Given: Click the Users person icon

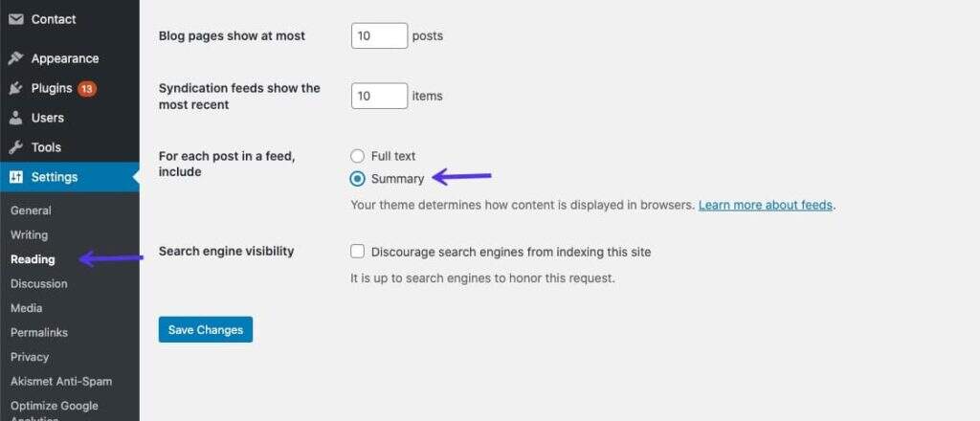Looking at the screenshot, I should 16,118.
